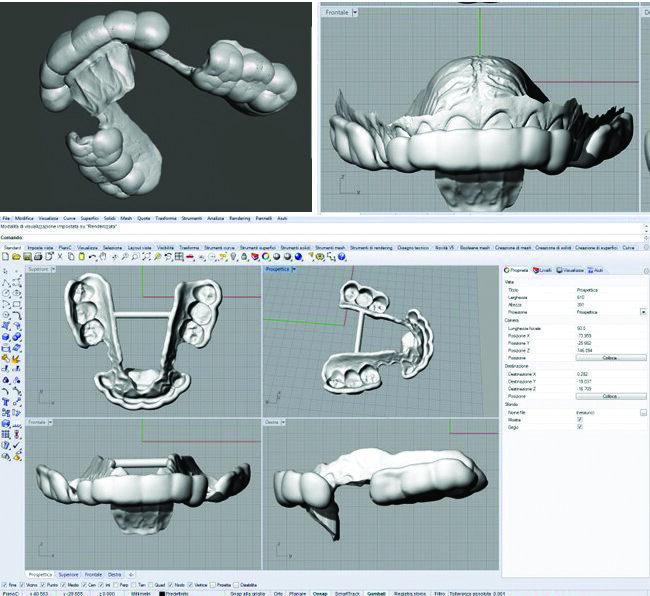Open the Prospettica viewport title dropdown

click(x=293, y=270)
